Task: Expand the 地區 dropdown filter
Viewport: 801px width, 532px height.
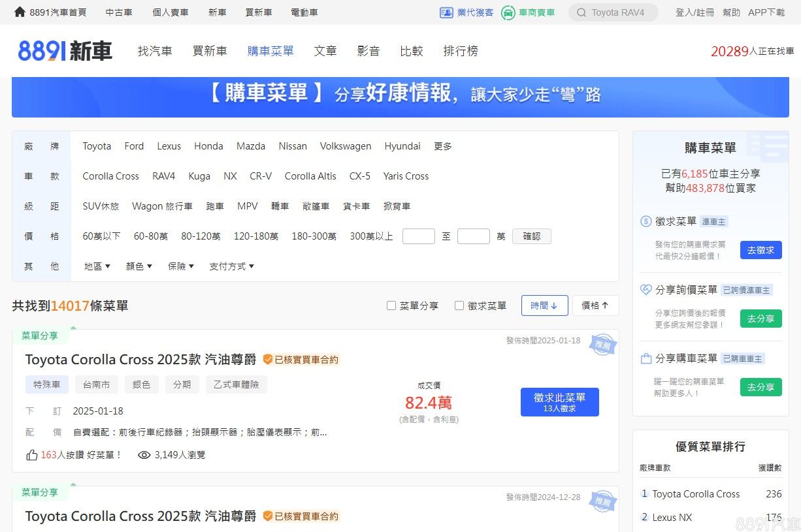Action: tap(97, 266)
